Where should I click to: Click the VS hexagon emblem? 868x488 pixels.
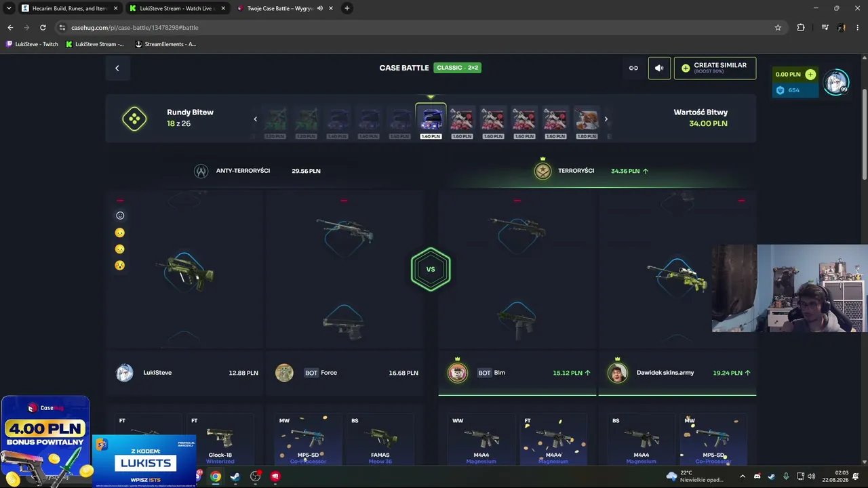431,269
